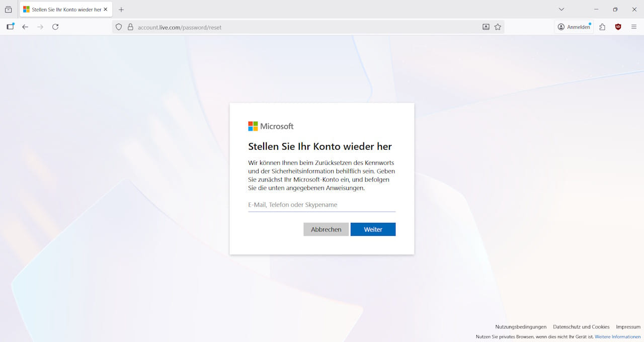Click the install/save page icon in address bar
Viewport: 644px width, 342px height.
point(486,27)
